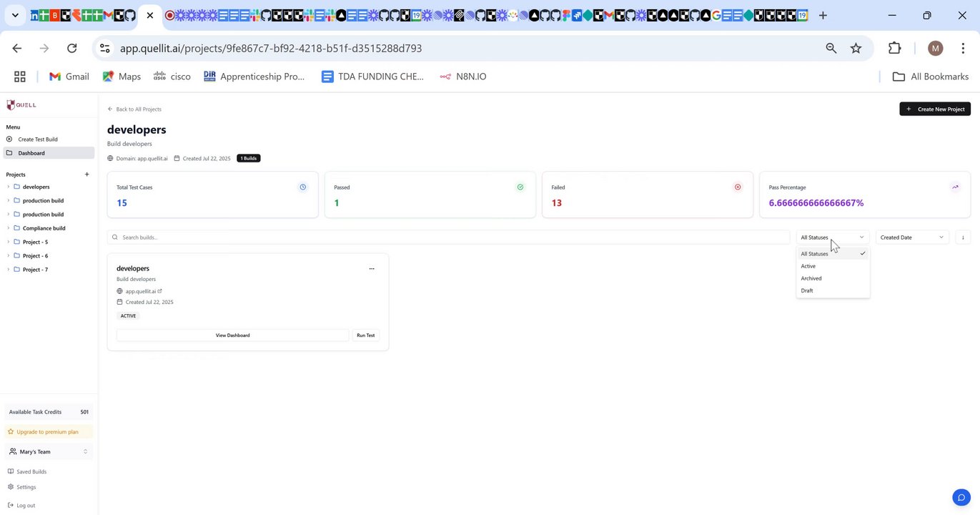The height and width of the screenshot is (515, 980).
Task: Click Run Test button
Action: coord(366,335)
